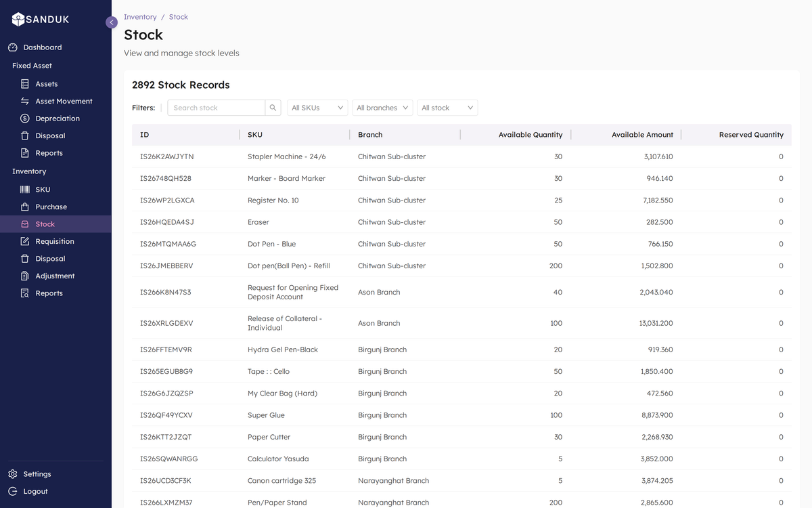Image resolution: width=812 pixels, height=508 pixels.
Task: Click the Stock breadcrumb link
Action: click(179, 17)
